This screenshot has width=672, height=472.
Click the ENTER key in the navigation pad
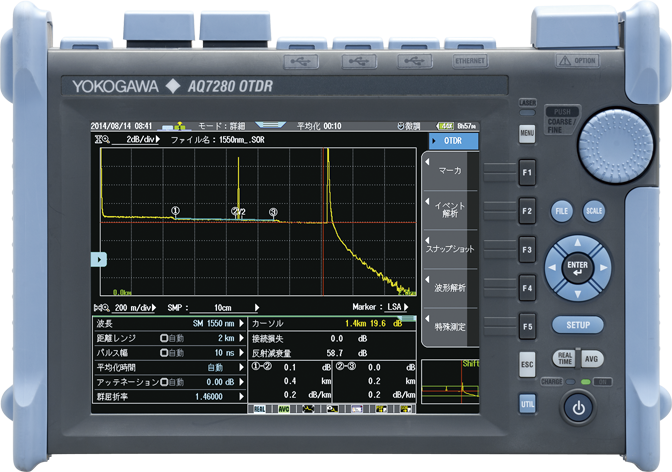coord(578,268)
